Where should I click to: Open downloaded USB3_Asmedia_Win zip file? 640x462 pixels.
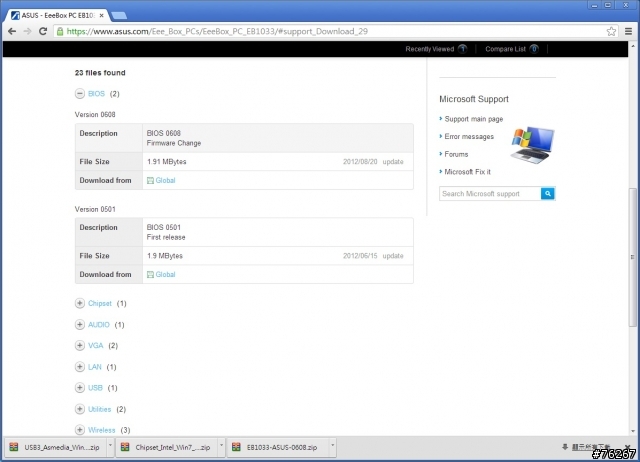point(61,447)
